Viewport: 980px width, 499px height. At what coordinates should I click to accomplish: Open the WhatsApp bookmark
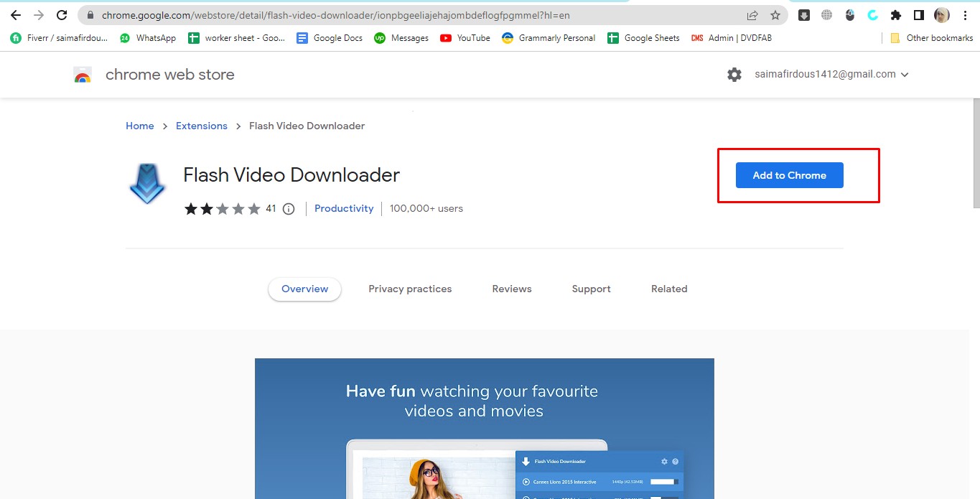(x=147, y=38)
